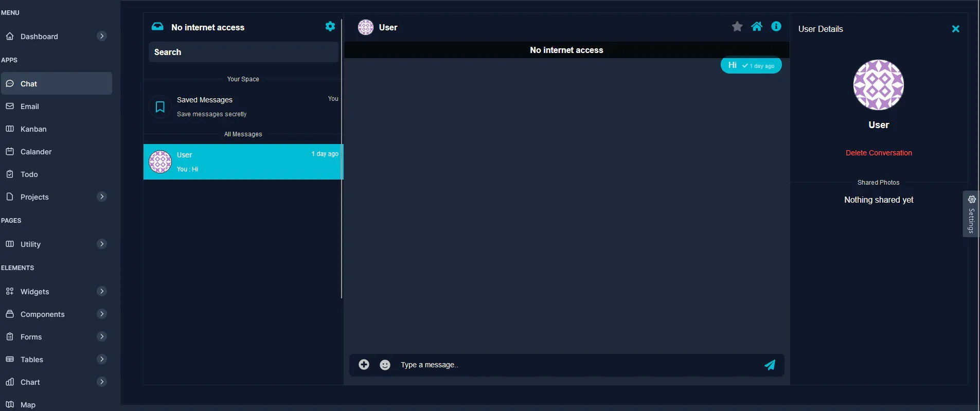Viewport: 980px width, 411px height.
Task: Click the '1 day ago' timestamp in conversation list
Action: (x=325, y=154)
